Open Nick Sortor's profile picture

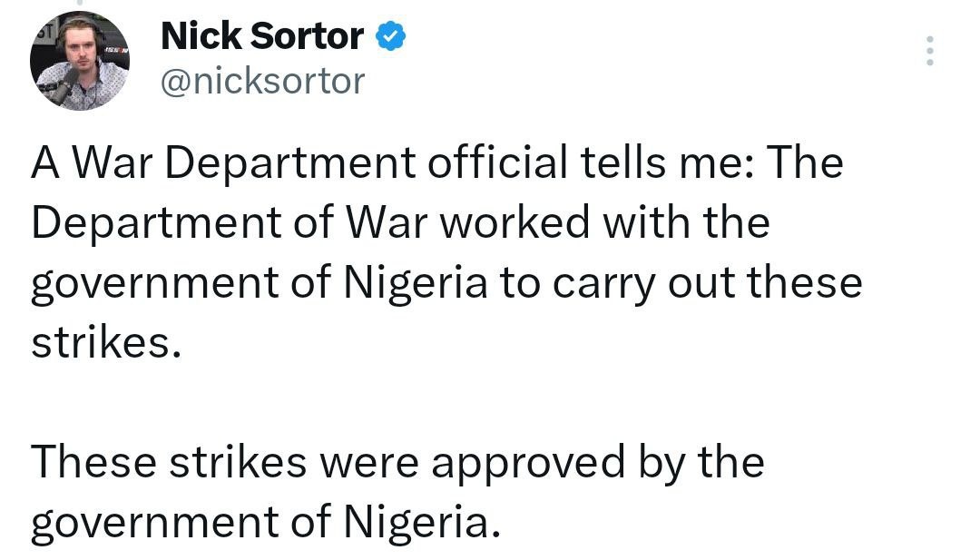pyautogui.click(x=79, y=61)
